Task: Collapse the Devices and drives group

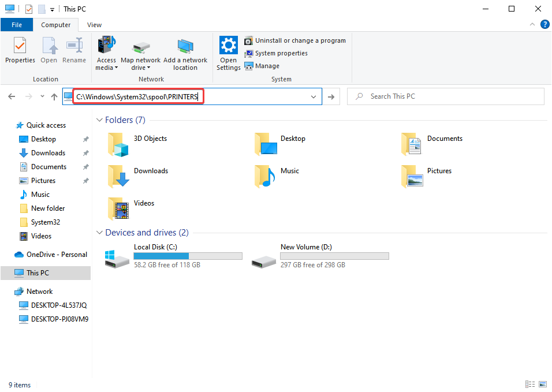Action: (x=99, y=233)
